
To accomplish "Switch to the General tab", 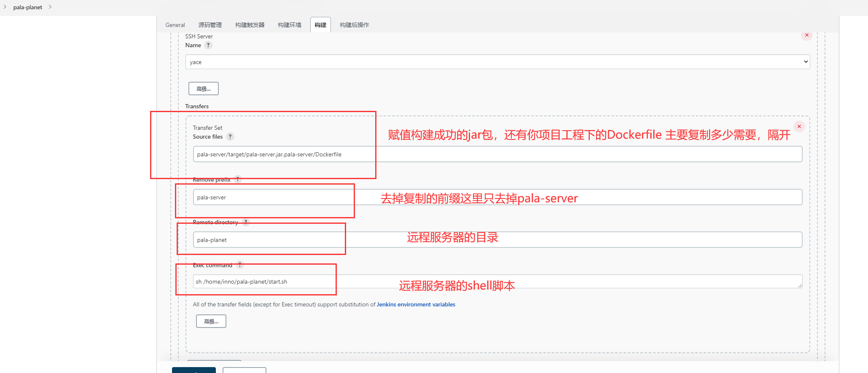I will pos(175,25).
